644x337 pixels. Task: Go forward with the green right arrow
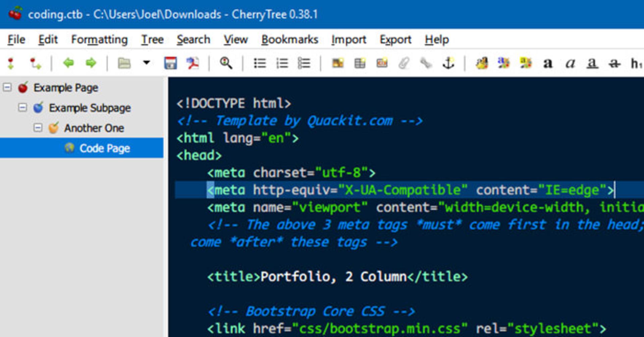pyautogui.click(x=91, y=63)
